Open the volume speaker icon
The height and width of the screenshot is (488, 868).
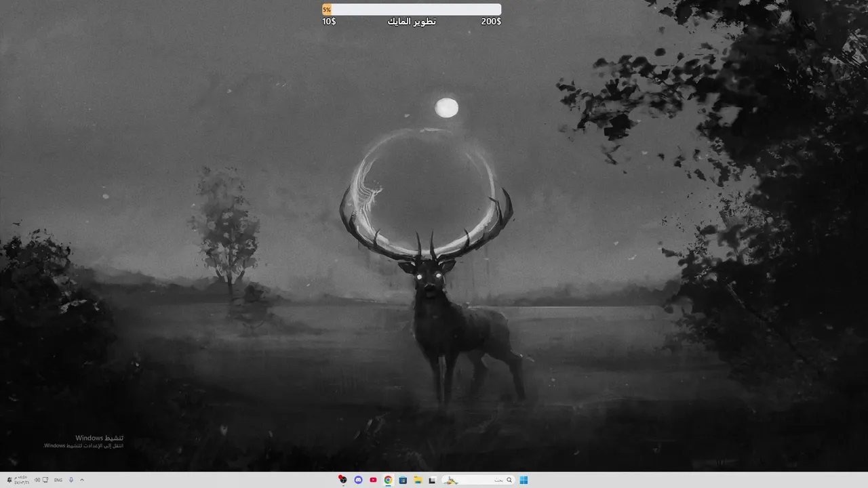[x=37, y=480]
